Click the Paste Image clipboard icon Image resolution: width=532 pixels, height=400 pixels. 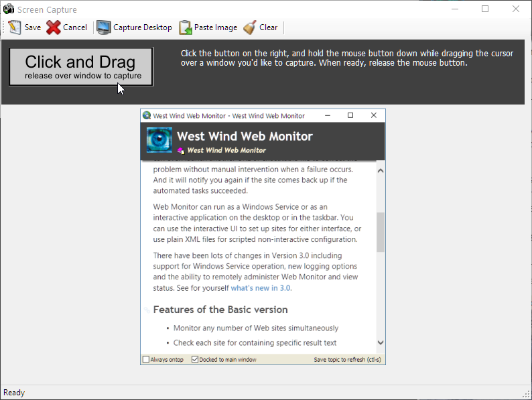coord(185,27)
